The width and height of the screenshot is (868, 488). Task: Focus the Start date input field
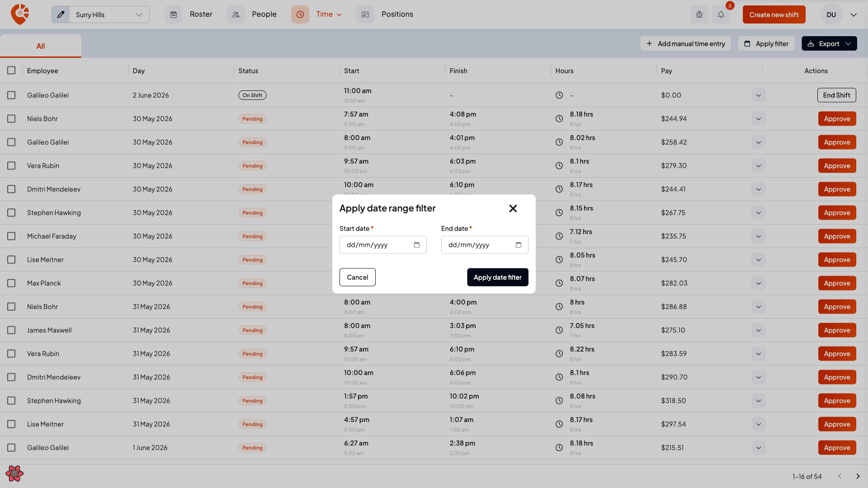(382, 245)
